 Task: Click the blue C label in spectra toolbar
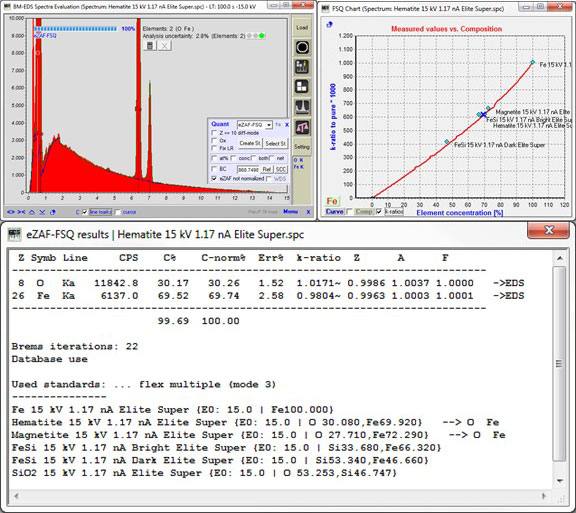tap(78, 212)
